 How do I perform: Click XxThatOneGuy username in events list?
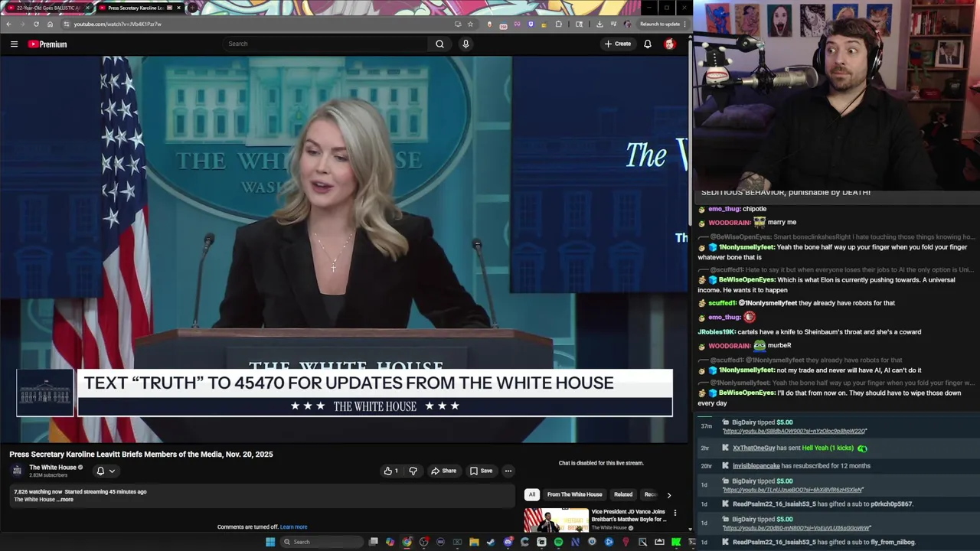753,448
